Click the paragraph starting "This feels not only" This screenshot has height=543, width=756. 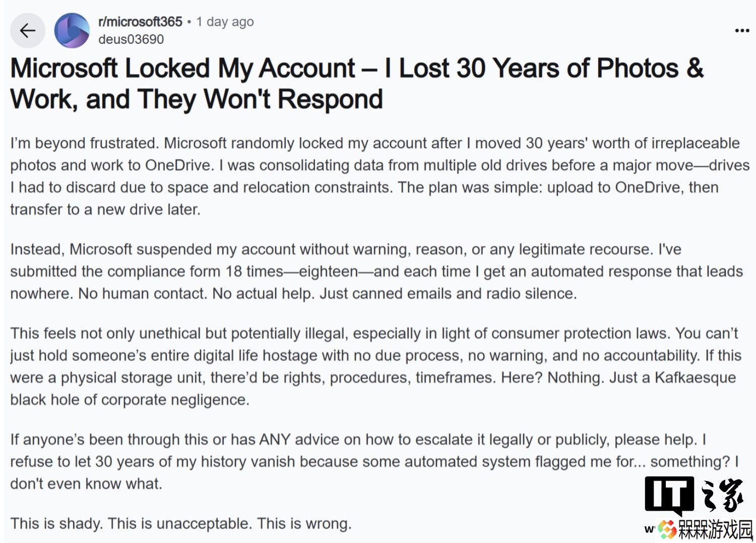[375, 366]
